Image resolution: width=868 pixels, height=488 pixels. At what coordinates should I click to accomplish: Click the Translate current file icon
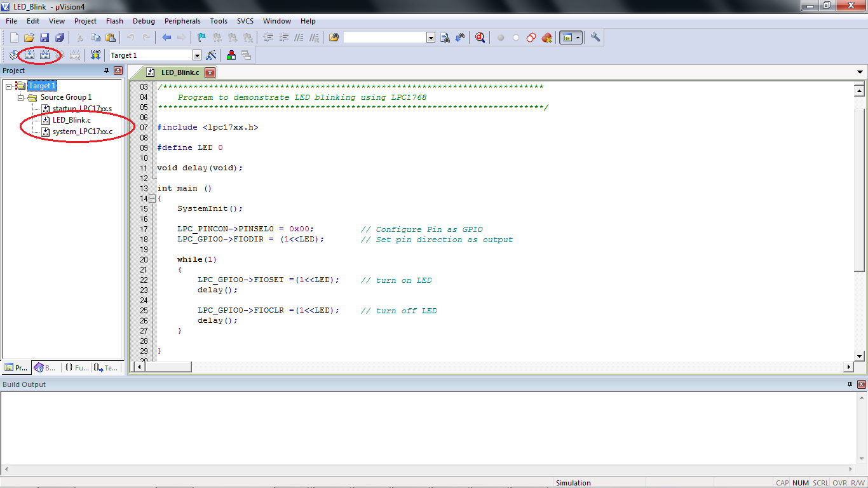point(14,55)
